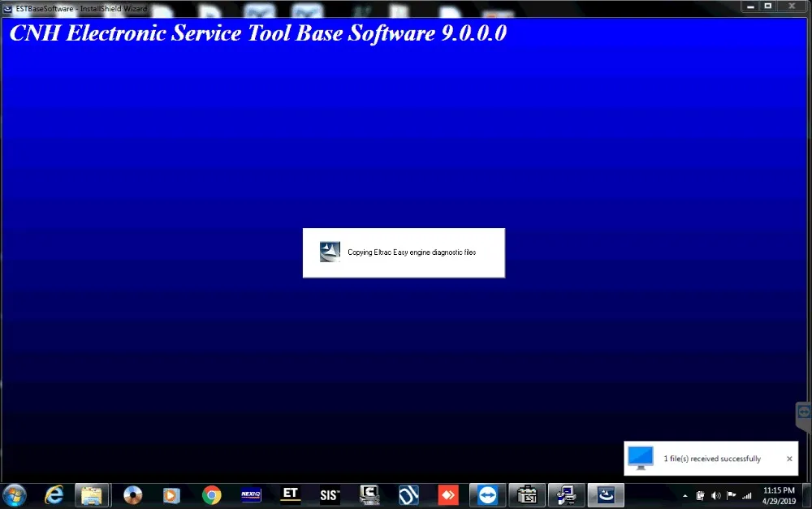The width and height of the screenshot is (812, 509).
Task: Show hidden system tray icons arrow
Action: pos(685,496)
